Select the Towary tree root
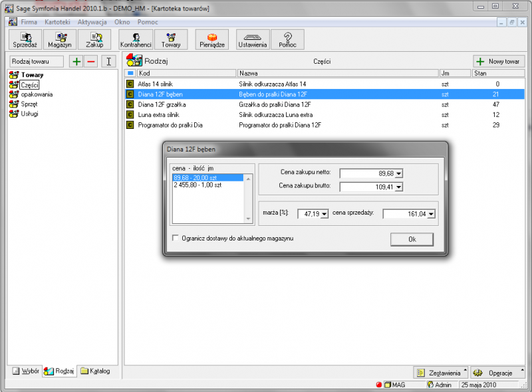The height and width of the screenshot is (392, 532). click(32, 75)
